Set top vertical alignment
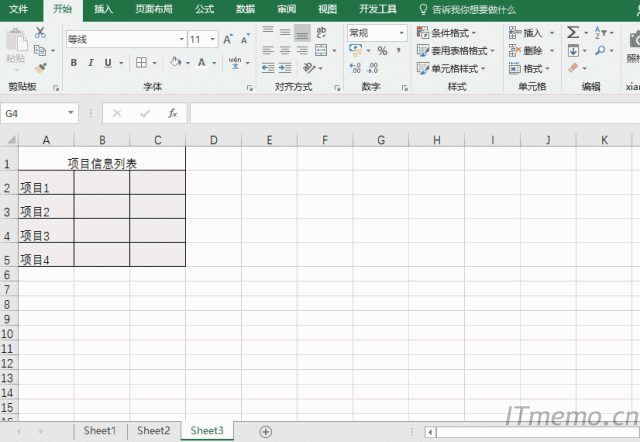This screenshot has width=640, height=442. (268, 32)
